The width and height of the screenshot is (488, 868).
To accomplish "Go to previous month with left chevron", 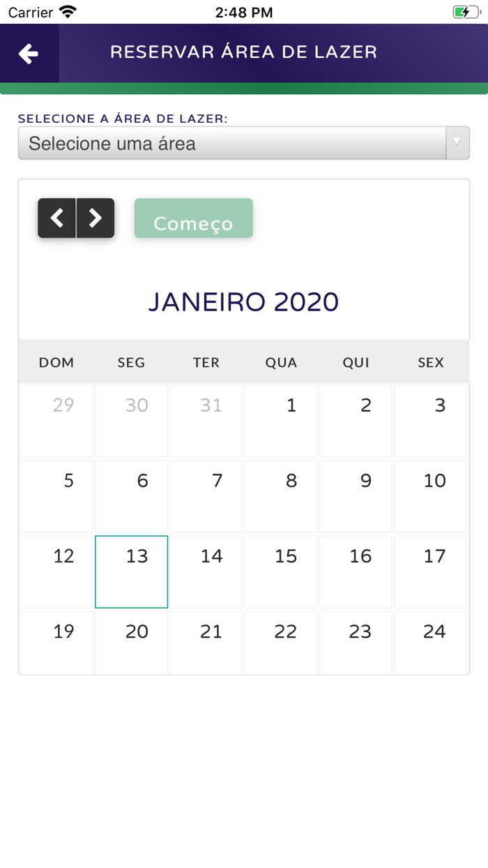I will [57, 218].
